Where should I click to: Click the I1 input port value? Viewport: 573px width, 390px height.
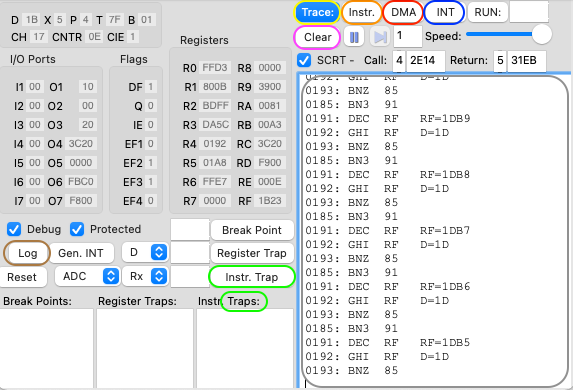point(35,87)
